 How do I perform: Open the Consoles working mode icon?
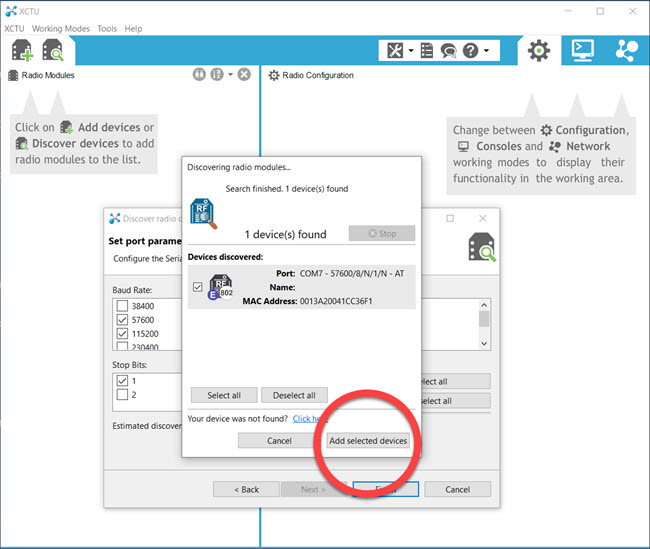[582, 50]
